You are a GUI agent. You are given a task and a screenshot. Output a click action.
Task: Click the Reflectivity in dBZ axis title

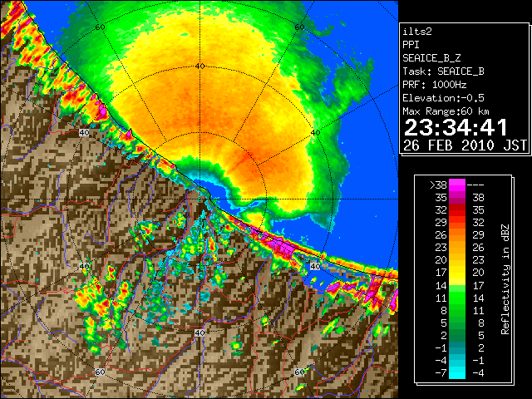click(x=505, y=279)
